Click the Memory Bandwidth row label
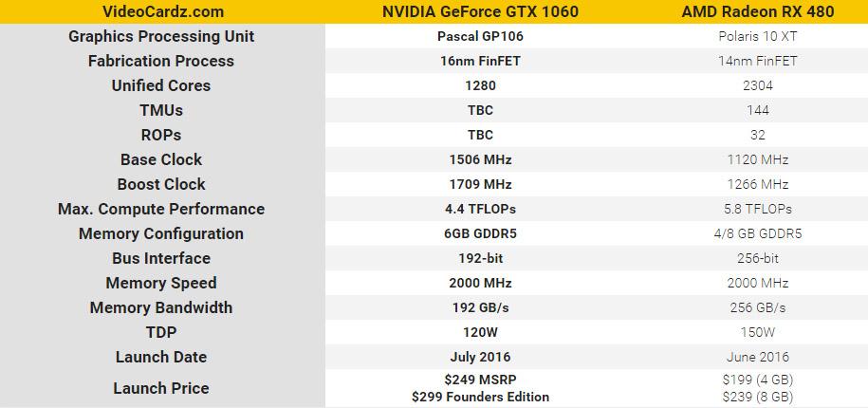 (161, 307)
